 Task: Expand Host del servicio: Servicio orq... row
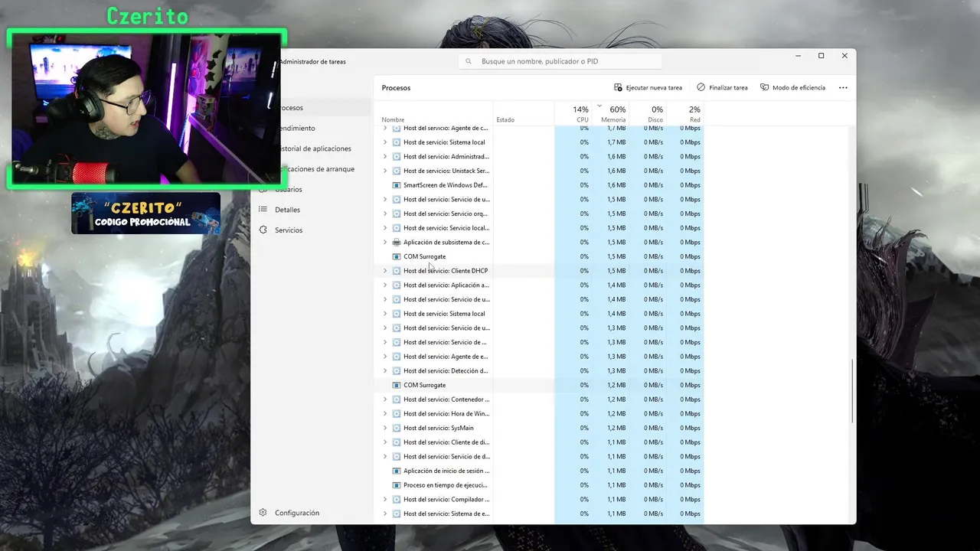click(385, 214)
